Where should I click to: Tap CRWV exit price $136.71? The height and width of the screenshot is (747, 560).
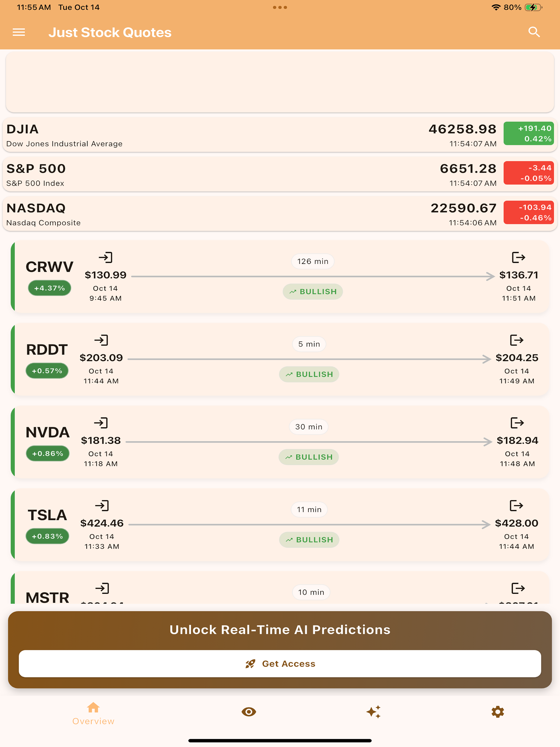click(518, 275)
